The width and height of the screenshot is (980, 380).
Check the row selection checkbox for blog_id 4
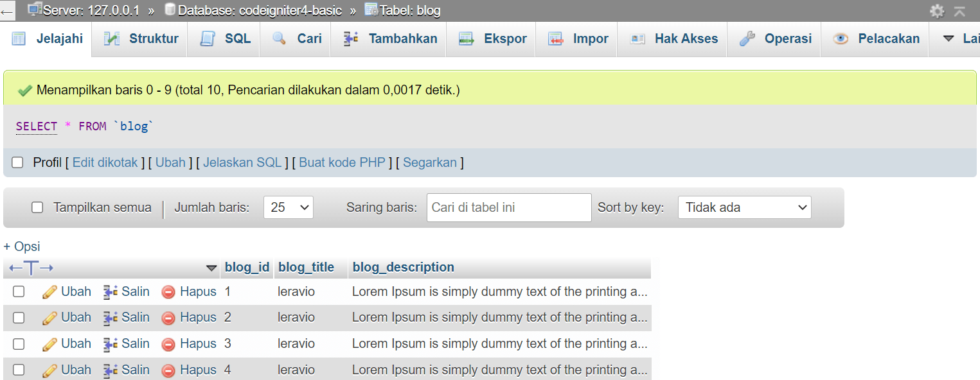tap(19, 370)
